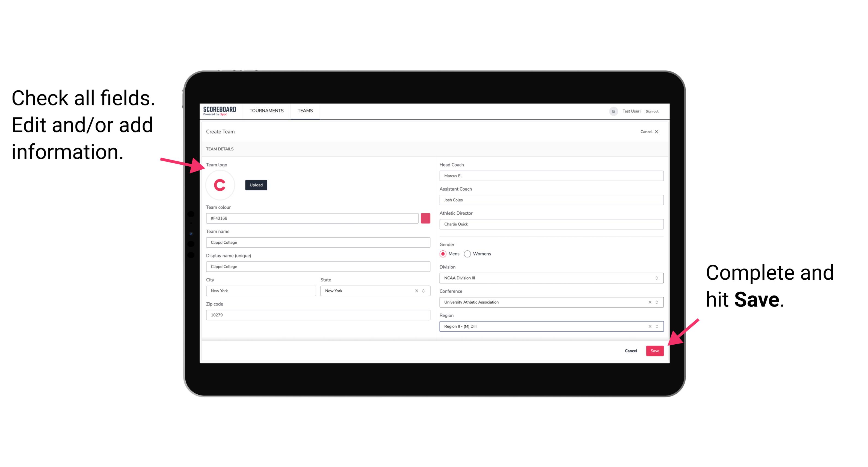Open the TEAMS tab
This screenshot has height=467, width=868.
pos(304,110)
